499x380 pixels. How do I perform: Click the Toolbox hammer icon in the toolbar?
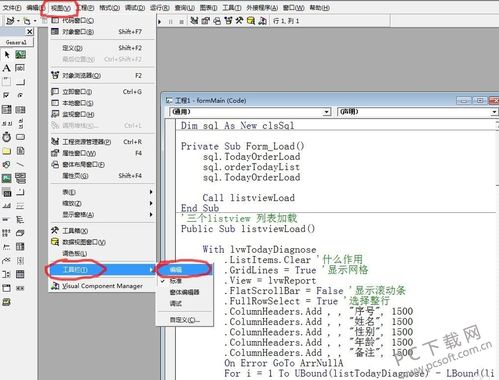tap(239, 21)
